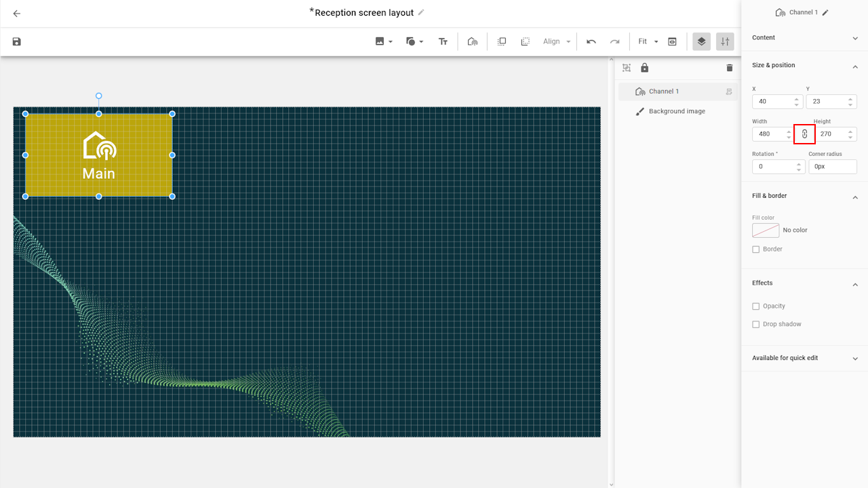Enable the Opacity checkbox
The image size is (868, 488).
point(756,306)
